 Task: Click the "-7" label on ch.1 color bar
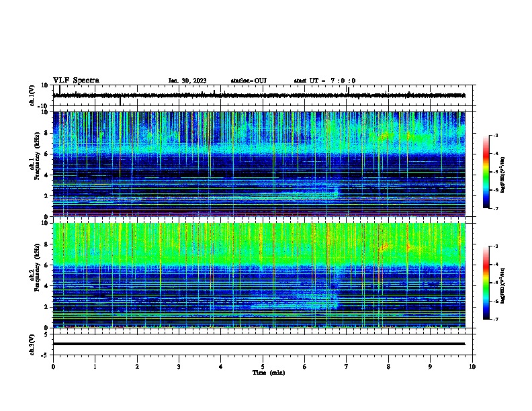click(x=496, y=208)
